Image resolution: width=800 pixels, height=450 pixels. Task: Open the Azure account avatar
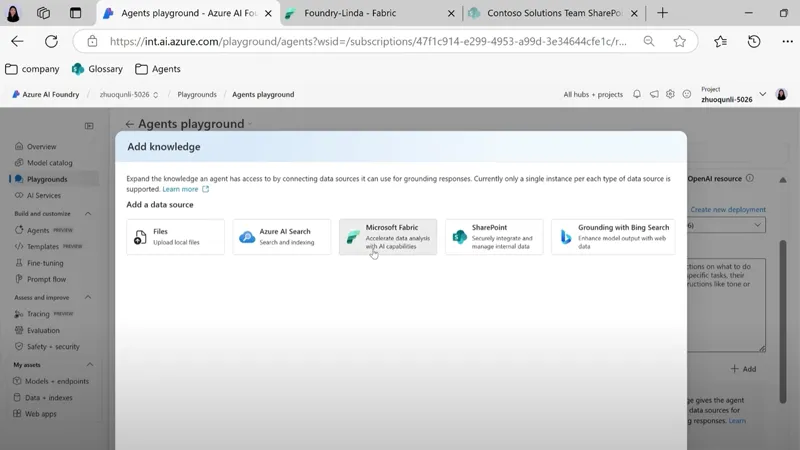pyautogui.click(x=781, y=94)
